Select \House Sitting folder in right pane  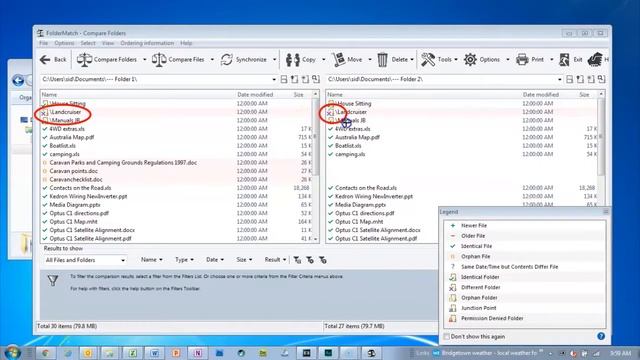[354, 103]
